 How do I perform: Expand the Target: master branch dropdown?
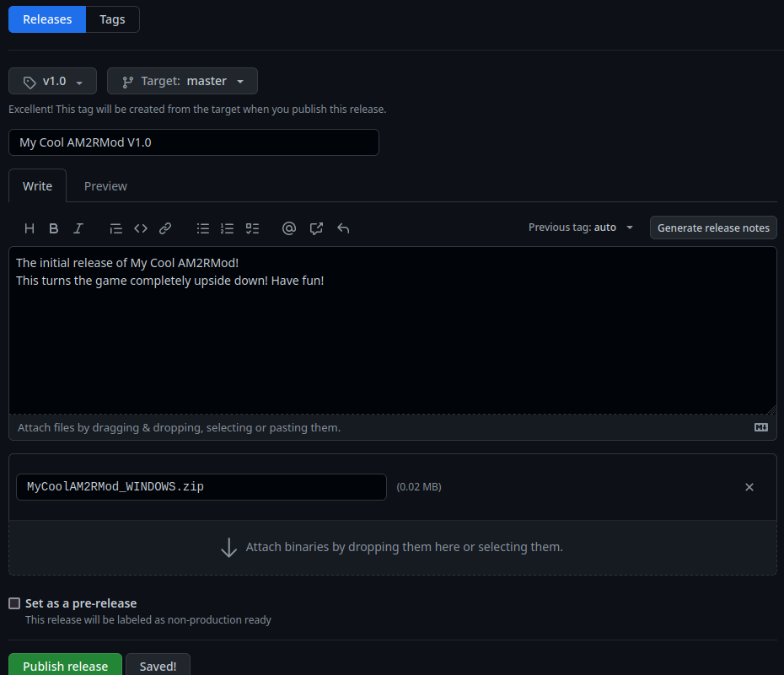tap(182, 81)
